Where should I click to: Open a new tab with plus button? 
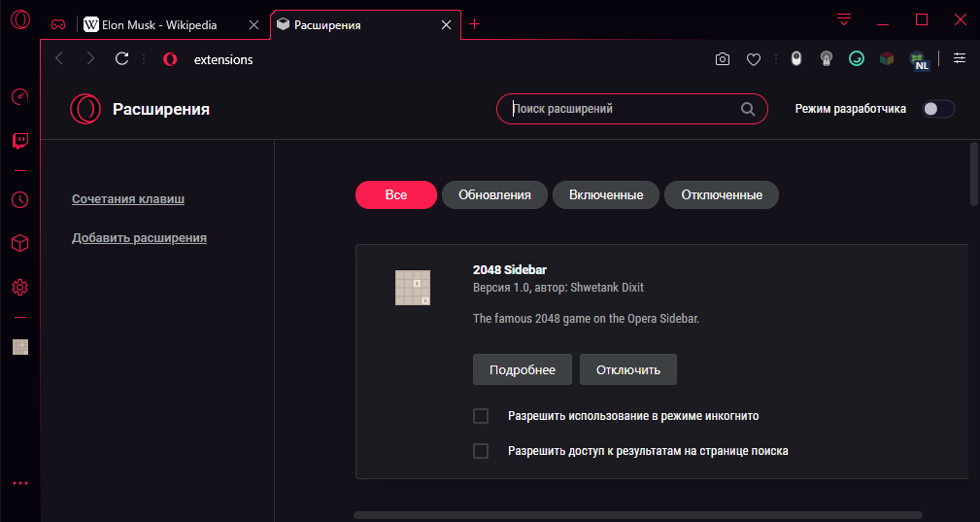pyautogui.click(x=474, y=23)
